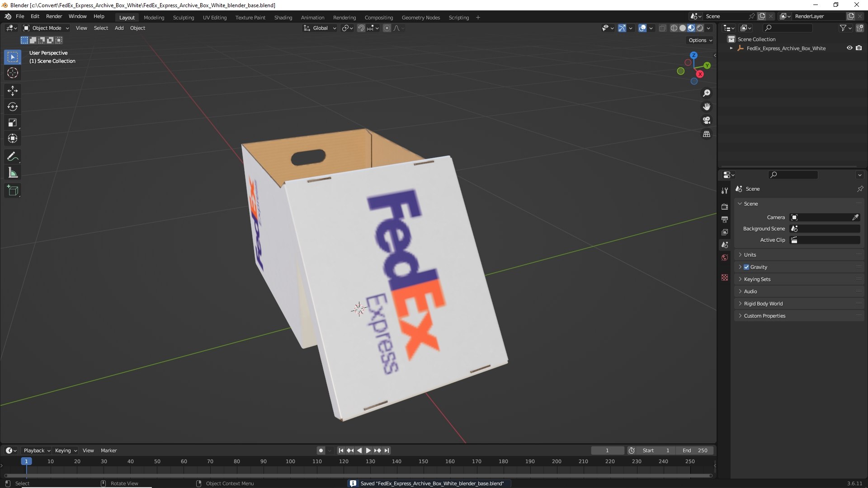Click the Marker menu in timeline
The image size is (868, 488).
point(108,450)
